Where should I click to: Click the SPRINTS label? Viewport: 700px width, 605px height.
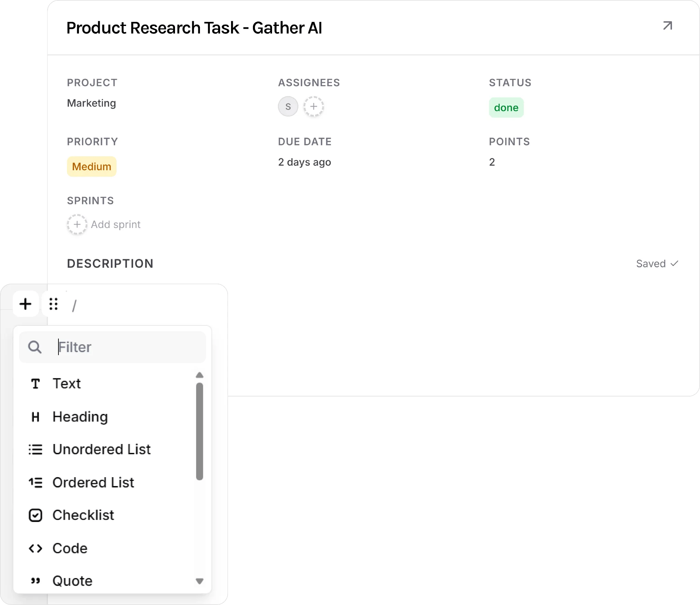coord(90,201)
